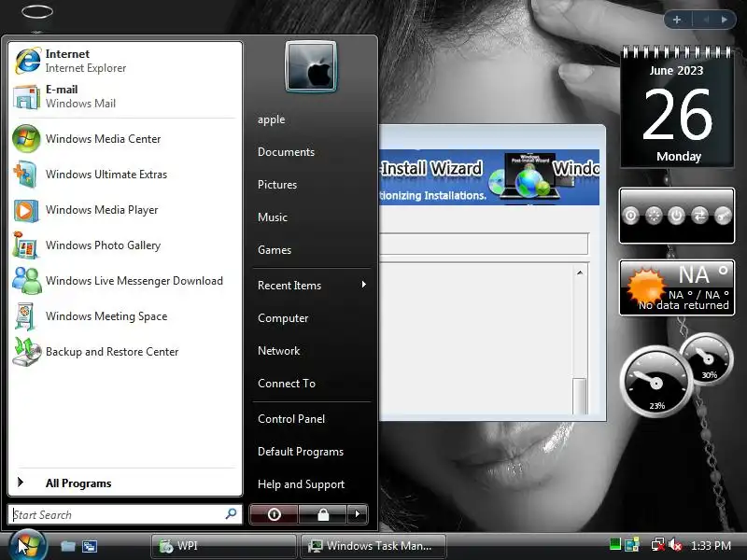Click muted volume tray icon
Screen dimensions: 747x560
point(675,545)
